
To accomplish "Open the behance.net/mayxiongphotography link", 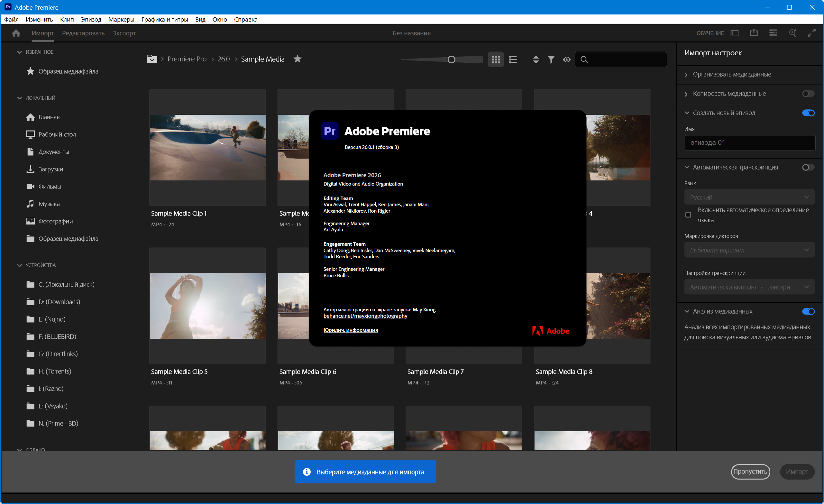I will [365, 316].
